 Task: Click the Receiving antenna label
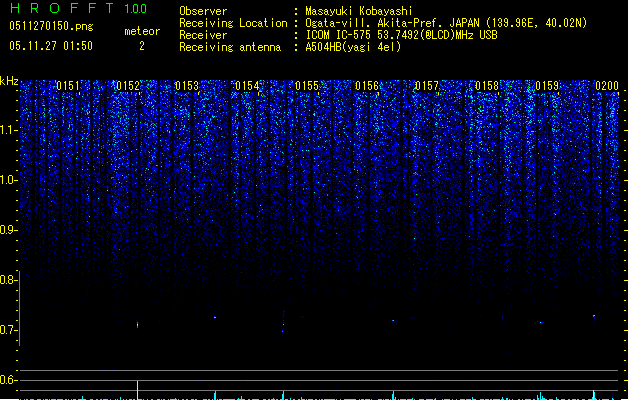point(230,47)
